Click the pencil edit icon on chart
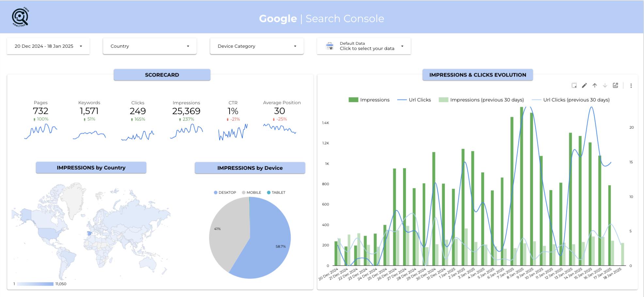The width and height of the screenshot is (644, 297). pos(584,85)
